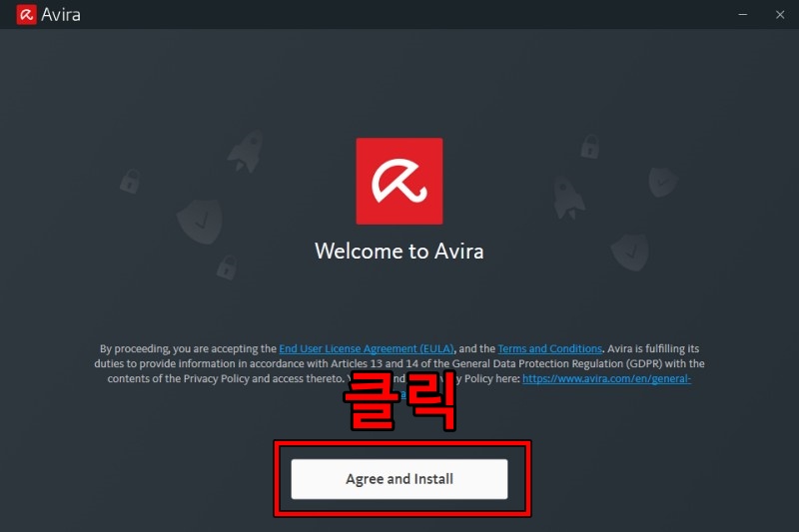Screen dimensions: 799x532
Task: Close the Avira installer window
Action: pyautogui.click(x=780, y=15)
